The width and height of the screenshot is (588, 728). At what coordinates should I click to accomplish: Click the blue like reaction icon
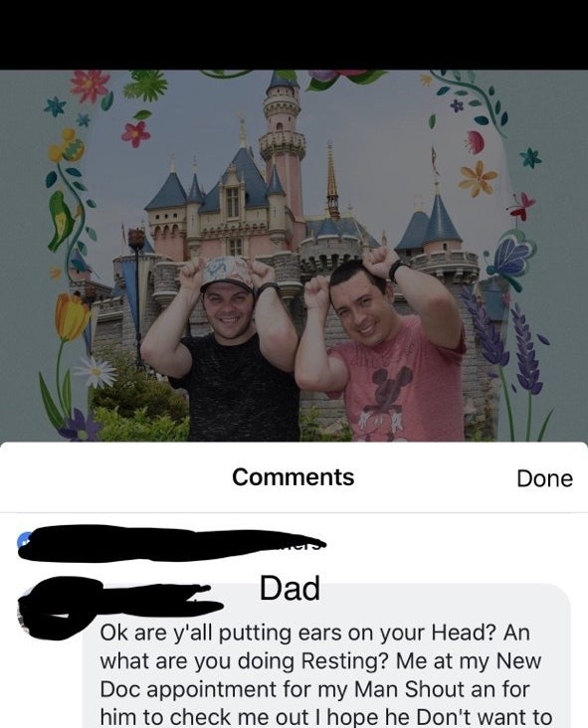click(x=24, y=541)
